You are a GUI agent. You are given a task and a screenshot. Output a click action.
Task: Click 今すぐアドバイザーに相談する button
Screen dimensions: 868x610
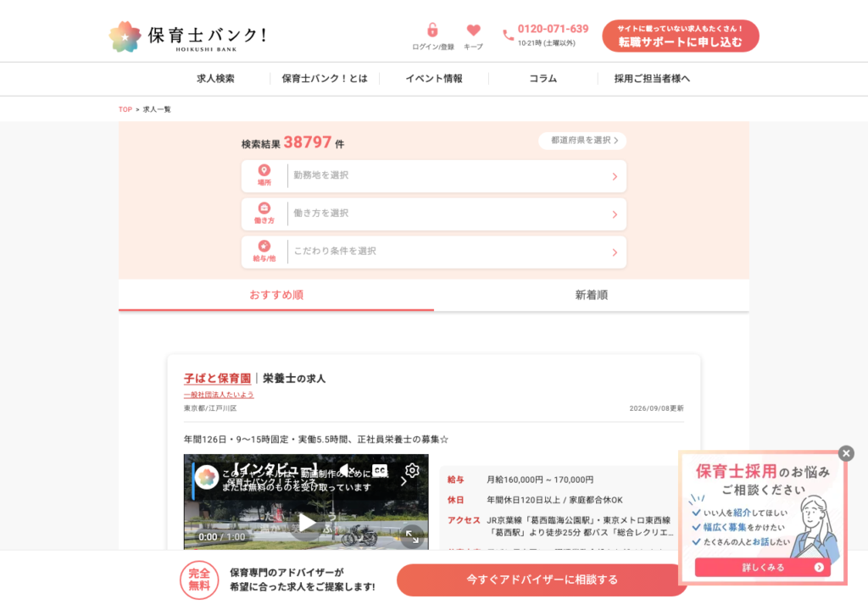[x=542, y=579]
